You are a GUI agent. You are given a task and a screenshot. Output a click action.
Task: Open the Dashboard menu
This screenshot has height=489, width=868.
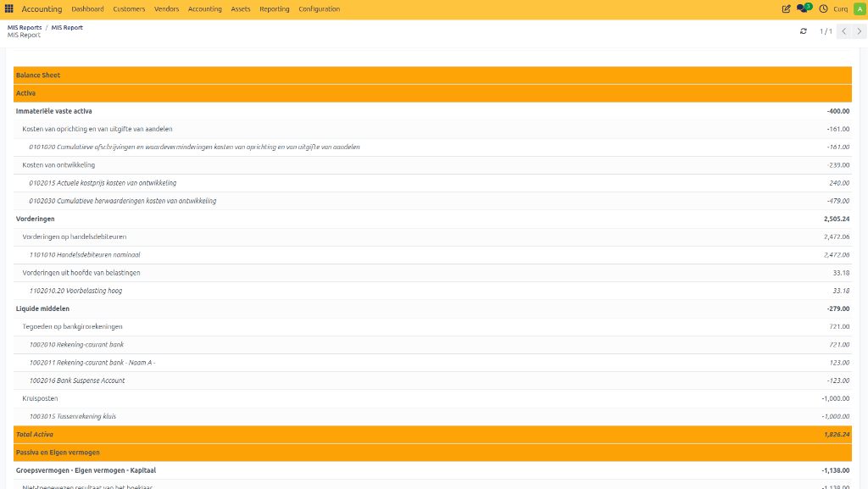pos(87,8)
